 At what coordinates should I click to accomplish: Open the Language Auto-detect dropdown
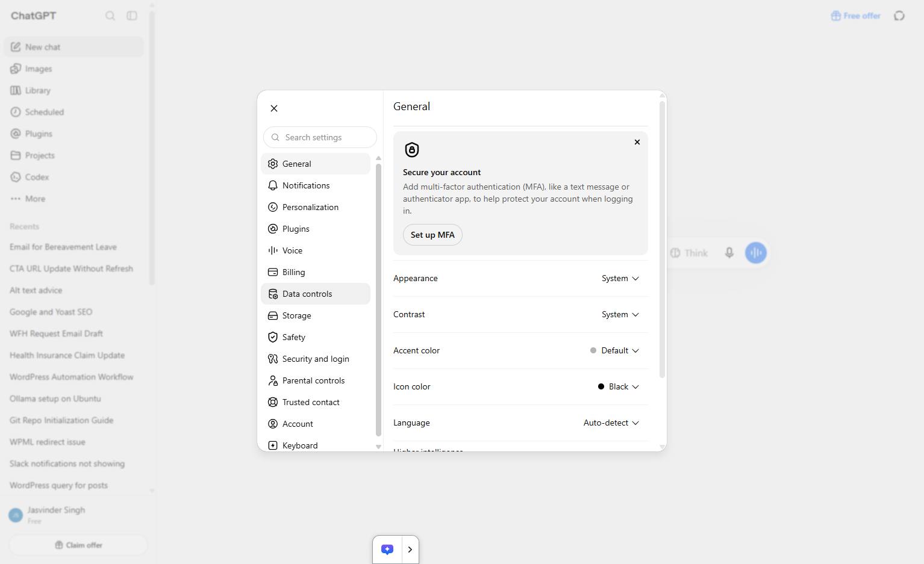(x=611, y=423)
